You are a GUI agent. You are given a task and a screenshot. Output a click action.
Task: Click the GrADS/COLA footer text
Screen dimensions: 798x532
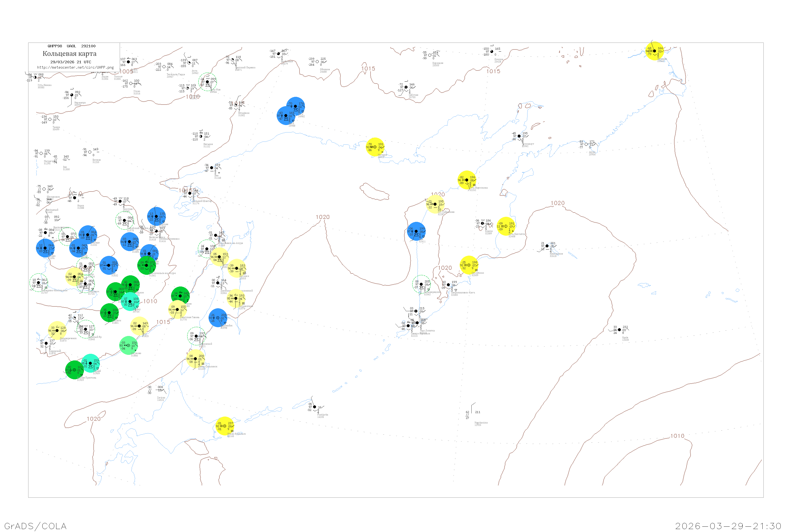pyautogui.click(x=35, y=526)
